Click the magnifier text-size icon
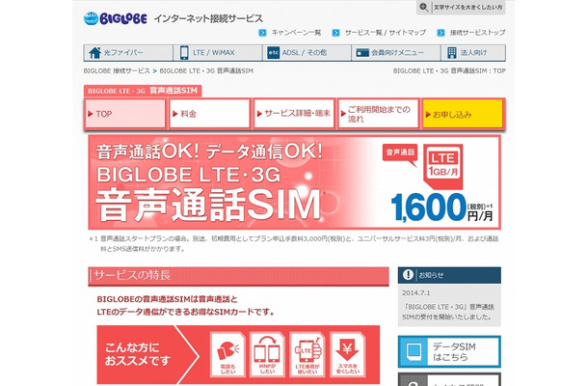The height and width of the screenshot is (386, 588). click(x=424, y=7)
